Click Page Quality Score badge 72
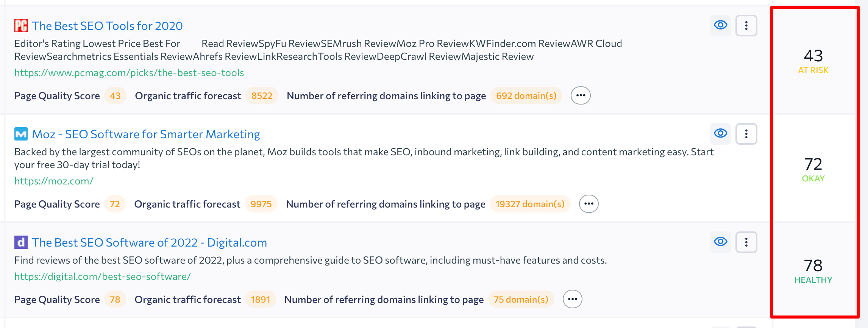The width and height of the screenshot is (868, 328). 115,204
